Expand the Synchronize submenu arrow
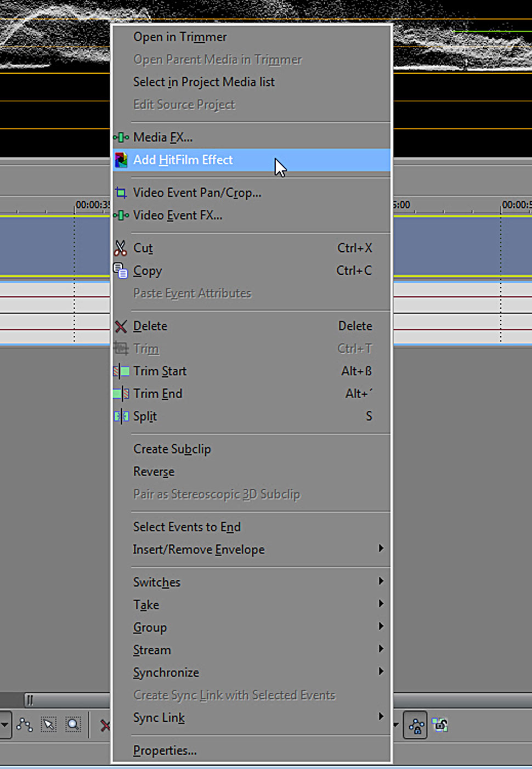 (x=381, y=672)
